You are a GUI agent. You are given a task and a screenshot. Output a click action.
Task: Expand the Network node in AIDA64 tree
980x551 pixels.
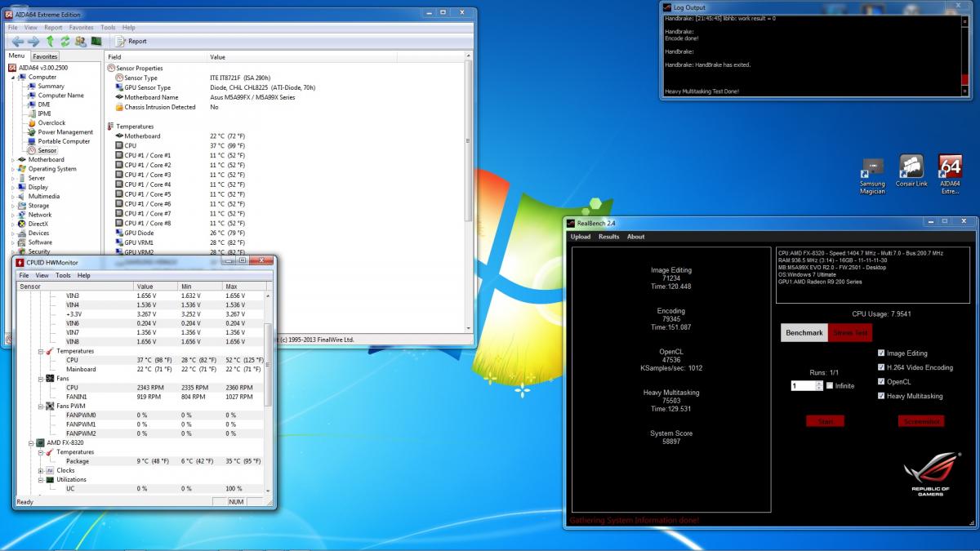(x=13, y=215)
